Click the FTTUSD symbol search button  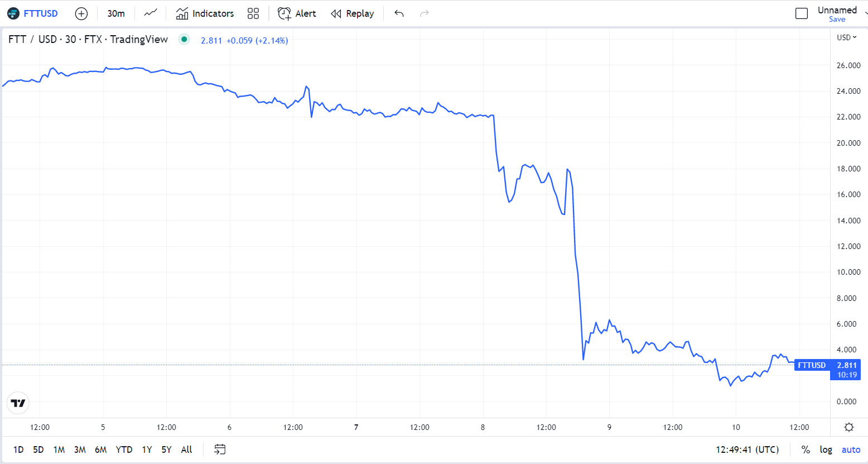(x=33, y=13)
